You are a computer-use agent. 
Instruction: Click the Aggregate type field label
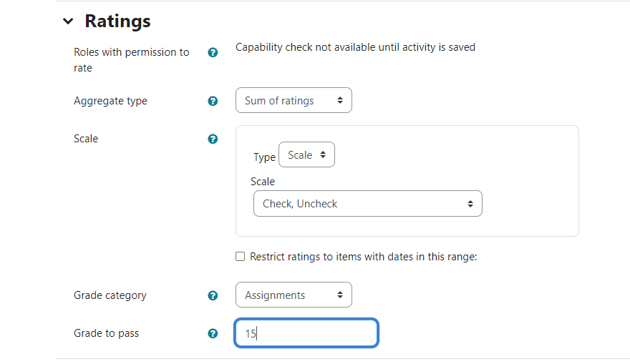(x=110, y=101)
